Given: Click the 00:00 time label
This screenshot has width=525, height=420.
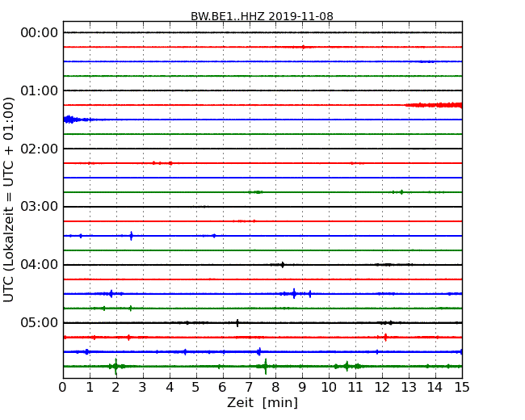Looking at the screenshot, I should [40, 33].
